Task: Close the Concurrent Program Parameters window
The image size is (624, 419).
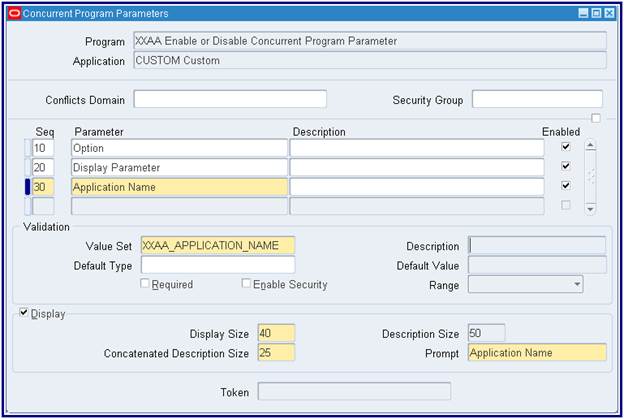Action: tap(609, 13)
